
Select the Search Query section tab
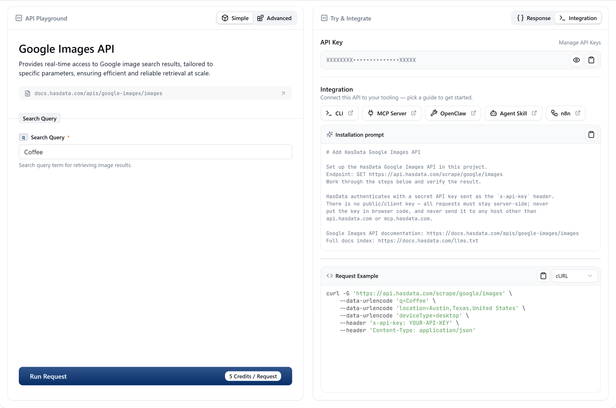(x=39, y=119)
